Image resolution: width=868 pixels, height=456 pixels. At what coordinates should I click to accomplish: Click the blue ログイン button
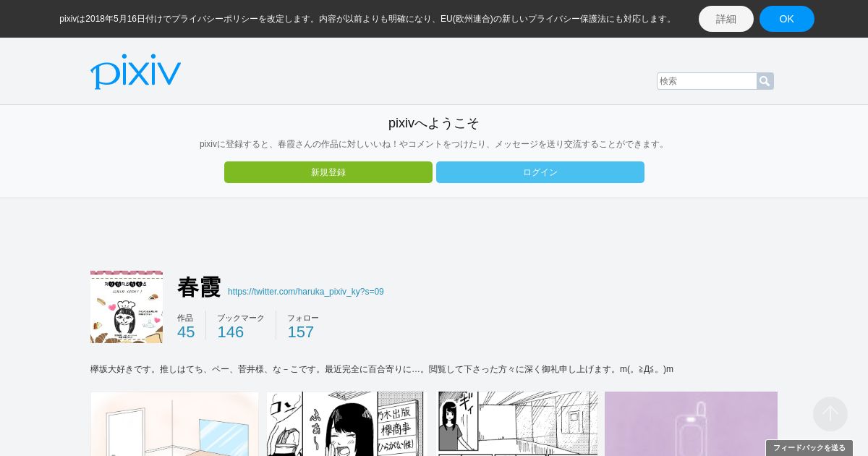pos(540,172)
